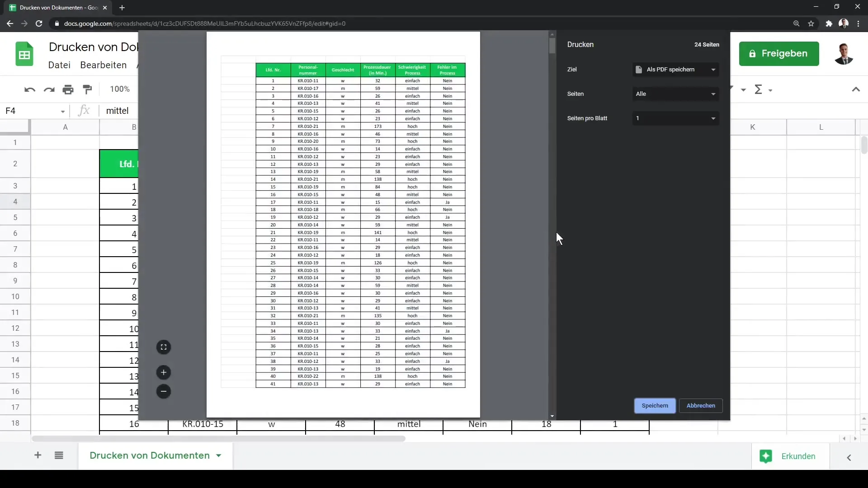Select the paint format roller tool

[x=88, y=89]
